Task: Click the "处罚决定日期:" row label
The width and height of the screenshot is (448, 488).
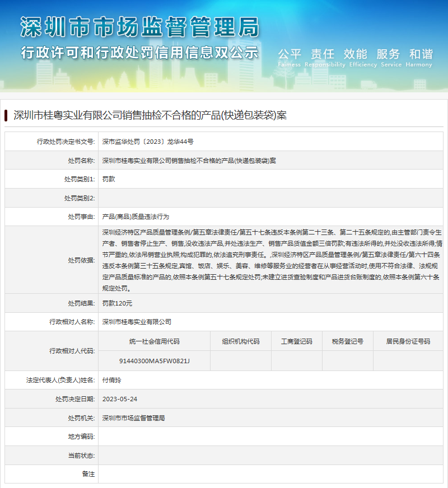Action: pyautogui.click(x=75, y=400)
